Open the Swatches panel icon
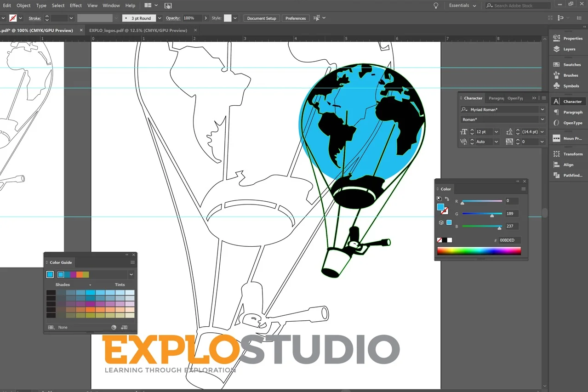The height and width of the screenshot is (392, 588). pos(556,64)
